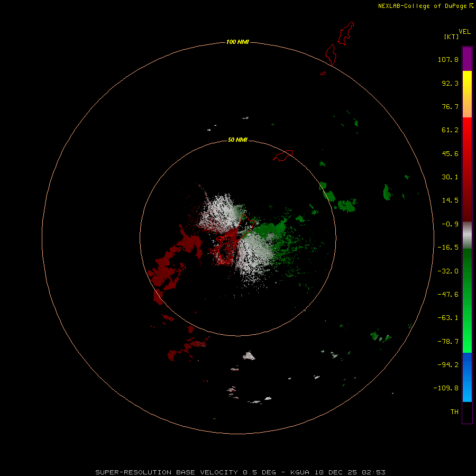Click the NEXLAB-College of DuPage watermark text

coord(425,6)
